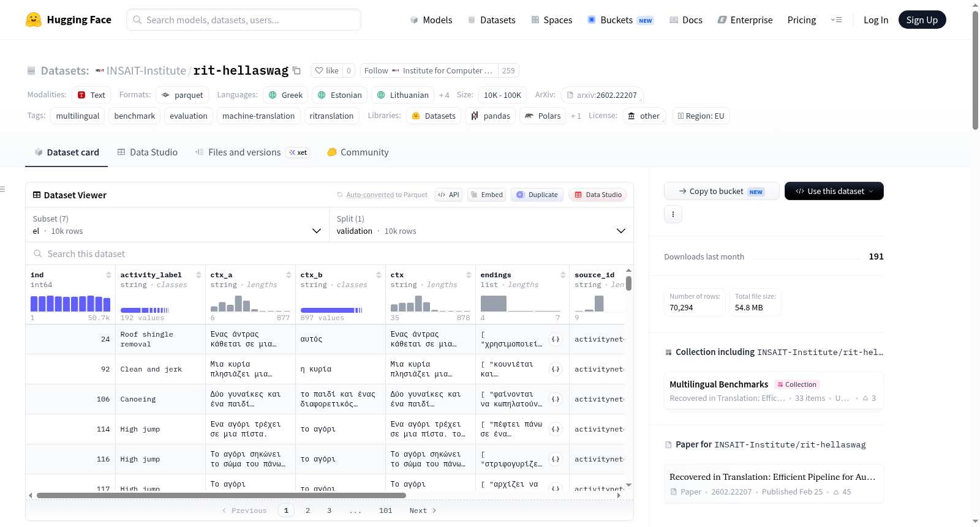
Task: Open the three-dot more options button
Action: tap(673, 214)
